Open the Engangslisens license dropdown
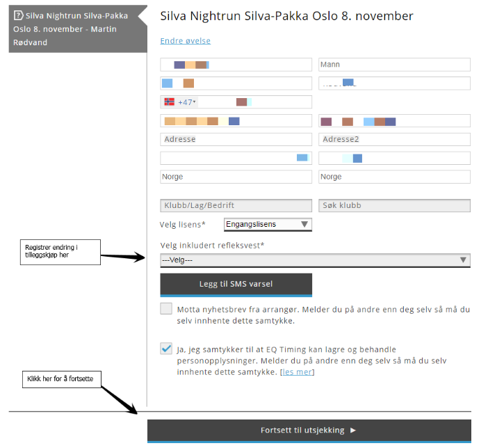 (x=268, y=224)
